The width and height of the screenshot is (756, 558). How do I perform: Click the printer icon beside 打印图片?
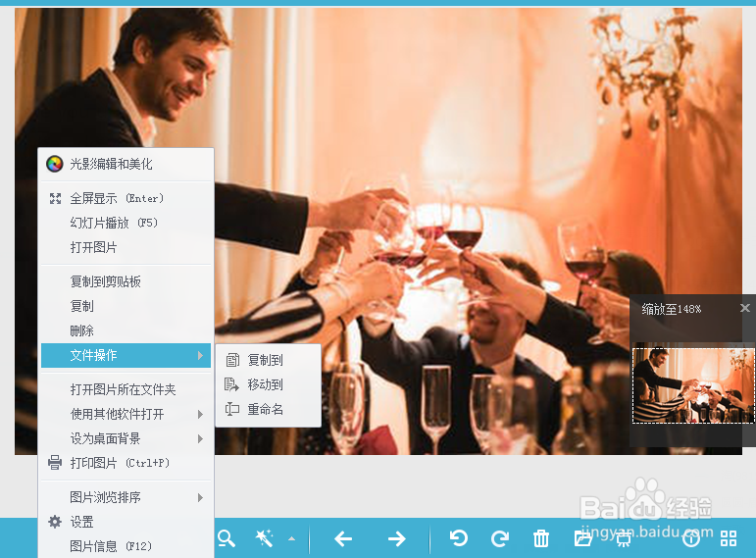click(x=55, y=463)
